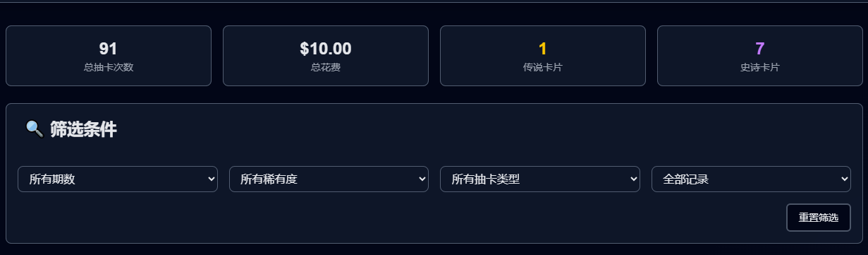
Task: Open the 所有期数 dropdown
Action: 118,179
